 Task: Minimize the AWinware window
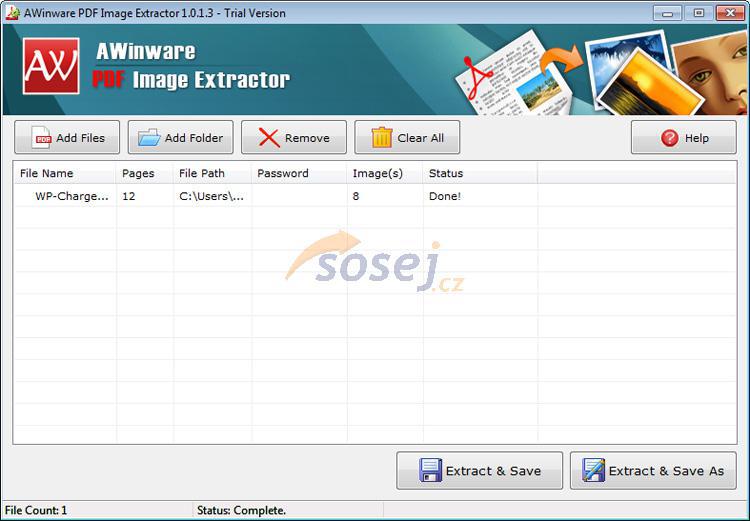tap(667, 13)
